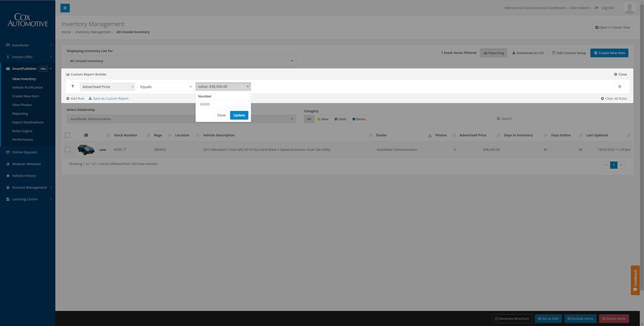
Task: Click pagination page 1 button
Action: click(x=614, y=165)
